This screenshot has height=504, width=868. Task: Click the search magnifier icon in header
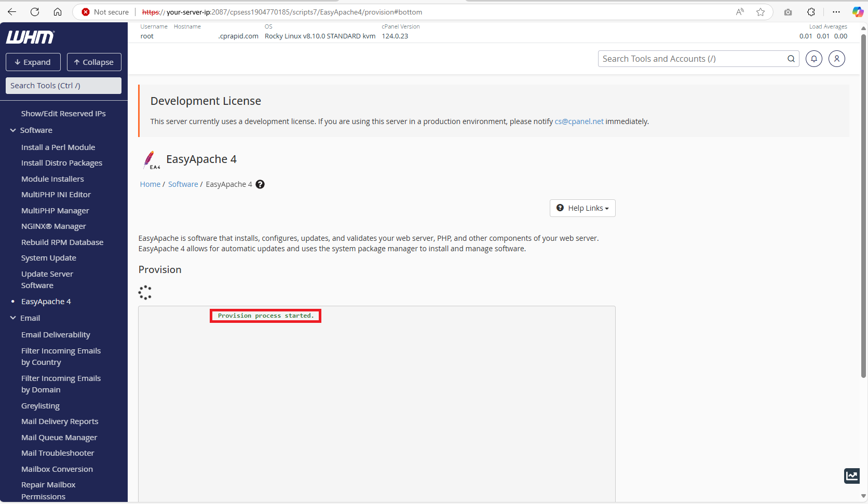click(x=791, y=59)
